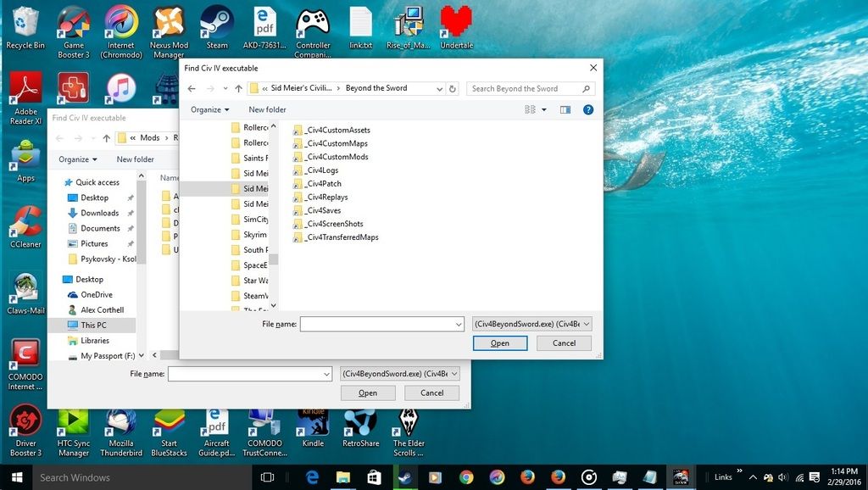Click Open in the front dialog
The width and height of the screenshot is (868, 490).
click(500, 343)
